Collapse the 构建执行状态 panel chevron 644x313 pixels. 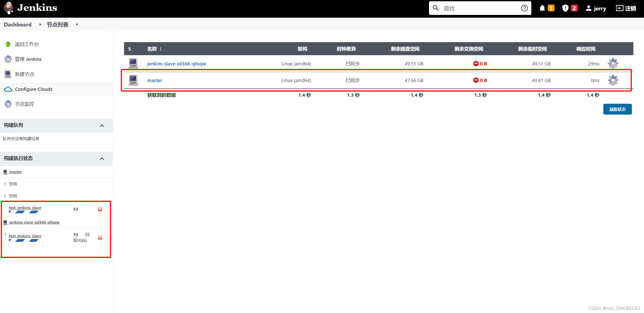[102, 159]
